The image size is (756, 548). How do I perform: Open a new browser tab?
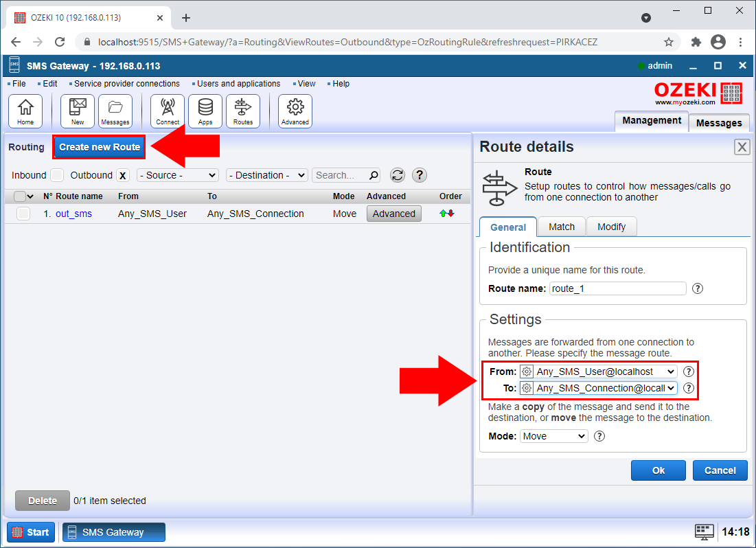pos(185,18)
